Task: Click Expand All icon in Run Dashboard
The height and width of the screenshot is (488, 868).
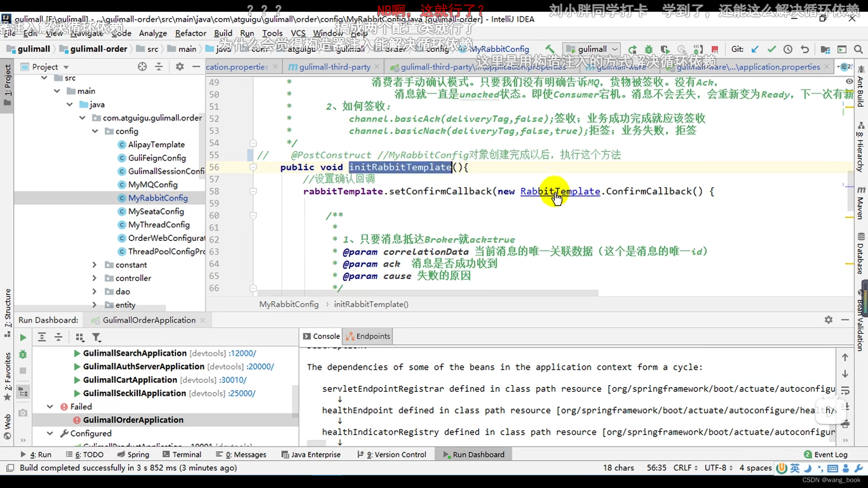Action: pyautogui.click(x=42, y=337)
